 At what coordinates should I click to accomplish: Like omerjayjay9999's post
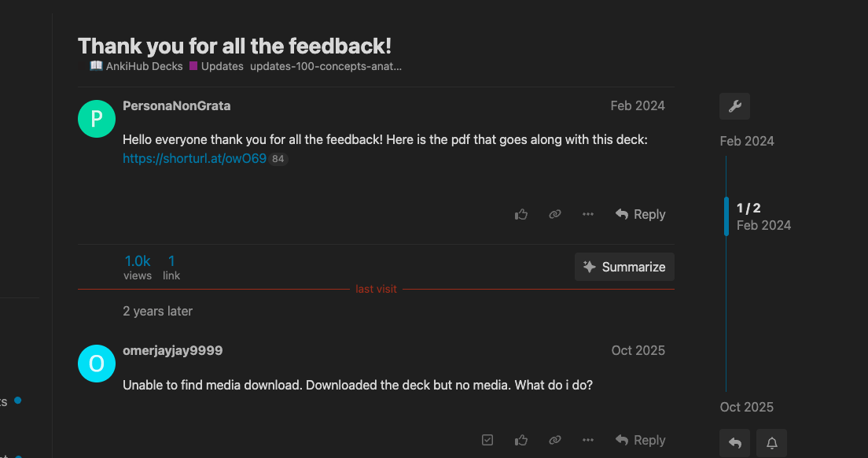click(x=520, y=440)
